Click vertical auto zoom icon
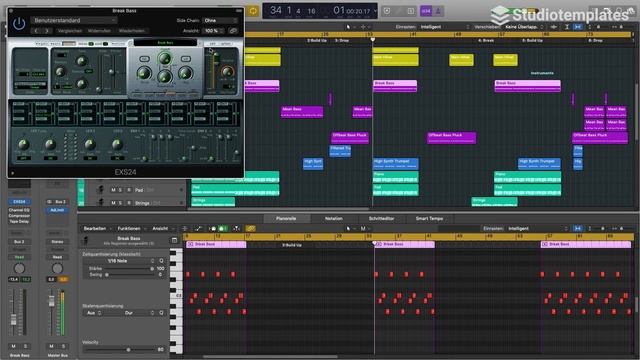 click(567, 27)
